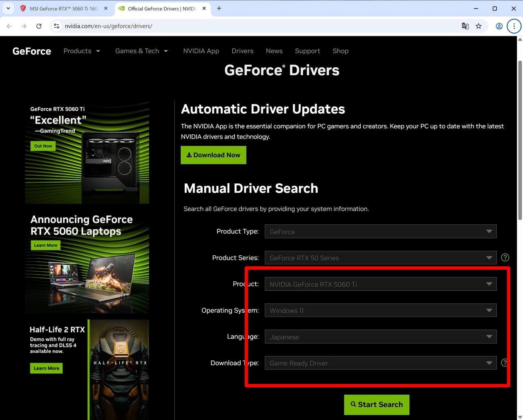This screenshot has height=420, width=523.
Task: Expand the Products menu
Action: click(x=82, y=51)
